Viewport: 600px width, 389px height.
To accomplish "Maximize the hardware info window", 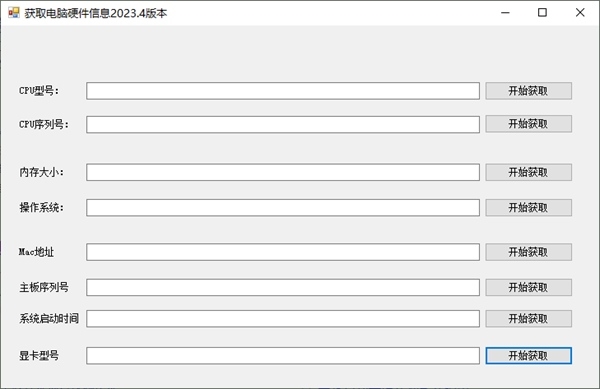I will coord(542,13).
